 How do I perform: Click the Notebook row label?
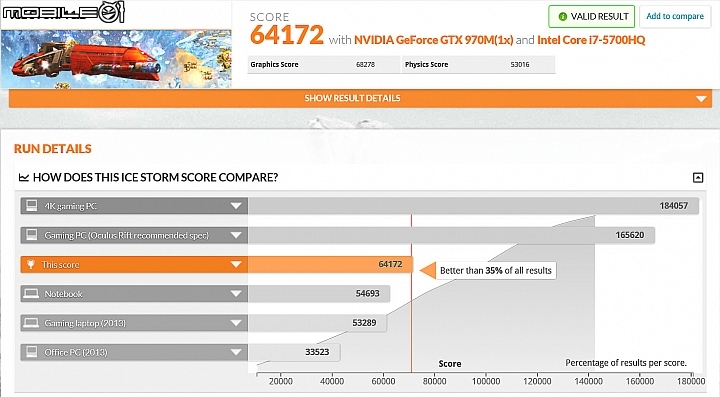click(x=63, y=294)
